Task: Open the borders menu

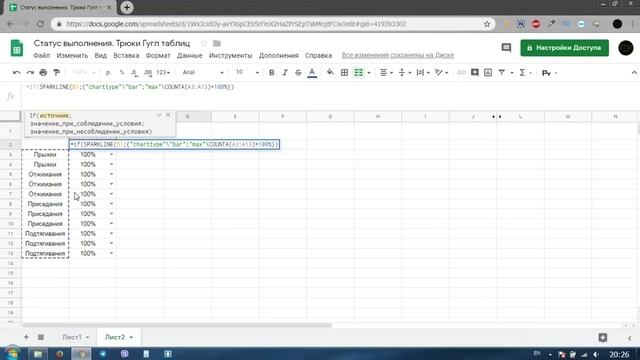Action: pos(344,73)
